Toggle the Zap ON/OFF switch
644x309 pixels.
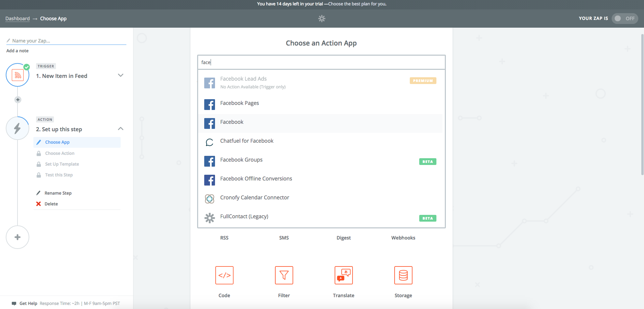tap(625, 19)
